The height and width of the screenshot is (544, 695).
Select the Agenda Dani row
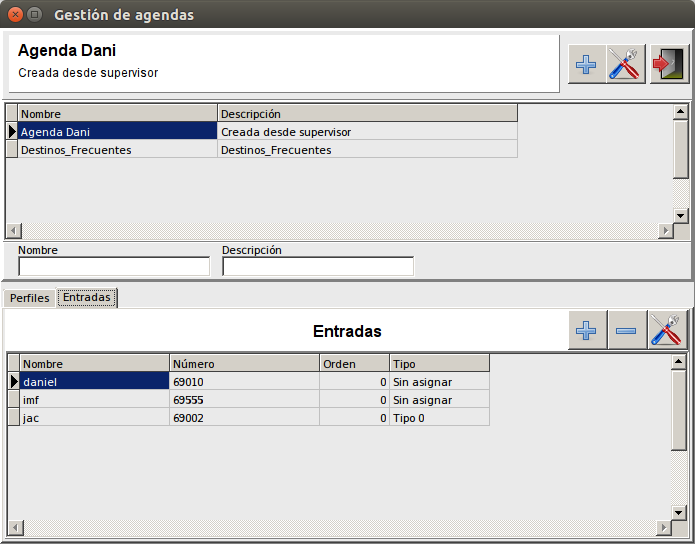click(x=262, y=132)
